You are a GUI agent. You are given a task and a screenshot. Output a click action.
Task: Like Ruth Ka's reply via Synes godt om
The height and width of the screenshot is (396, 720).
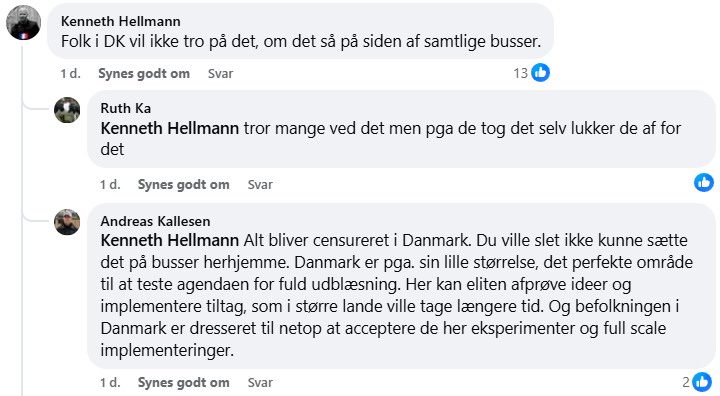coord(184,185)
